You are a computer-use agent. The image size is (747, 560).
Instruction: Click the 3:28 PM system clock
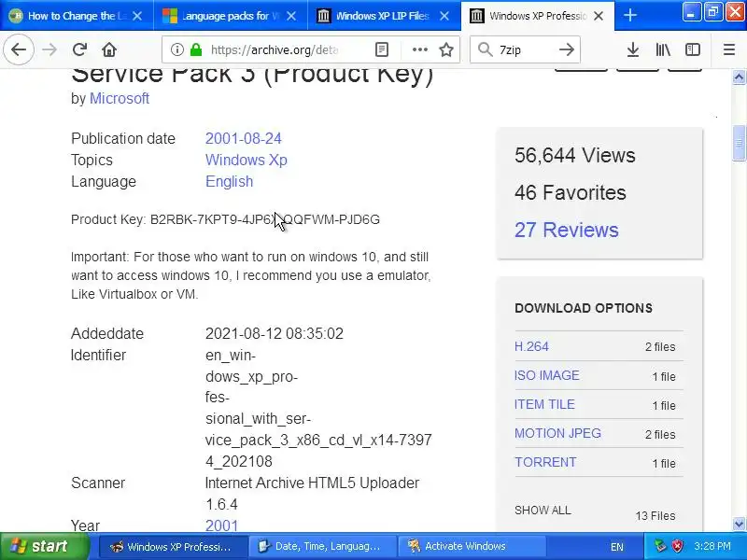(x=712, y=546)
